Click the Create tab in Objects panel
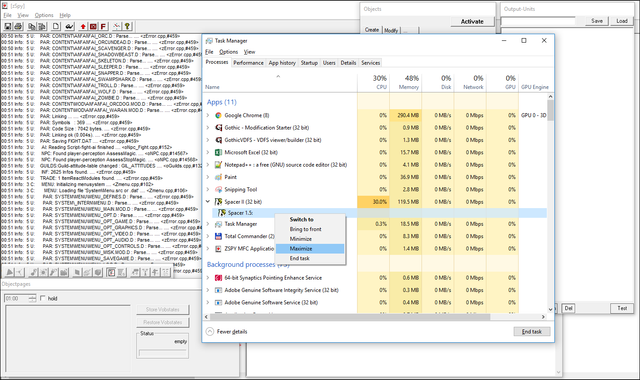 pos(372,30)
